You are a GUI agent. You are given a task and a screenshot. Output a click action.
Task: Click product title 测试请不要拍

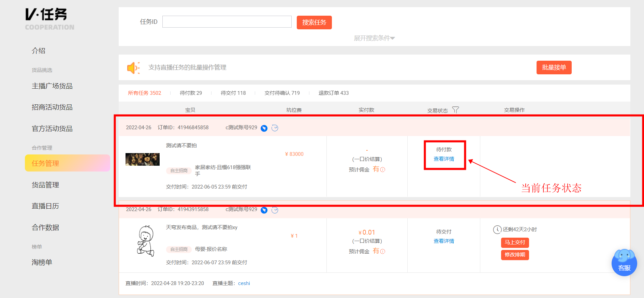point(181,146)
